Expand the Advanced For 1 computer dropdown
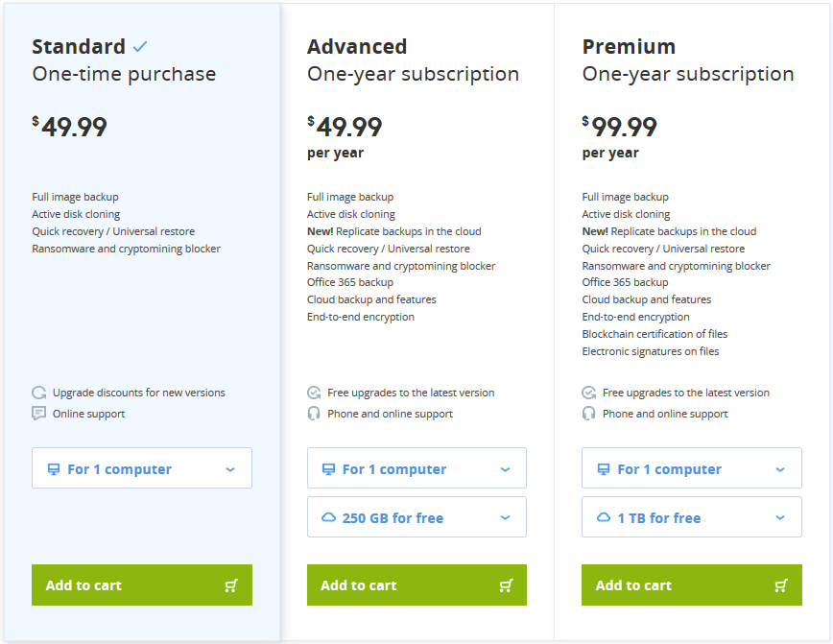Screen dimensions: 833x644 click(x=416, y=468)
